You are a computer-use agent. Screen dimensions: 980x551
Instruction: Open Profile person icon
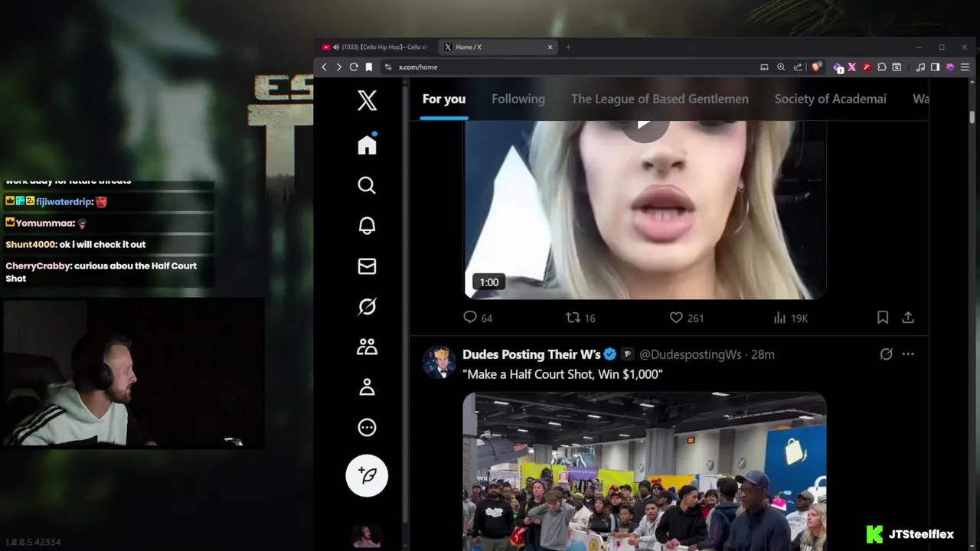[x=367, y=387]
